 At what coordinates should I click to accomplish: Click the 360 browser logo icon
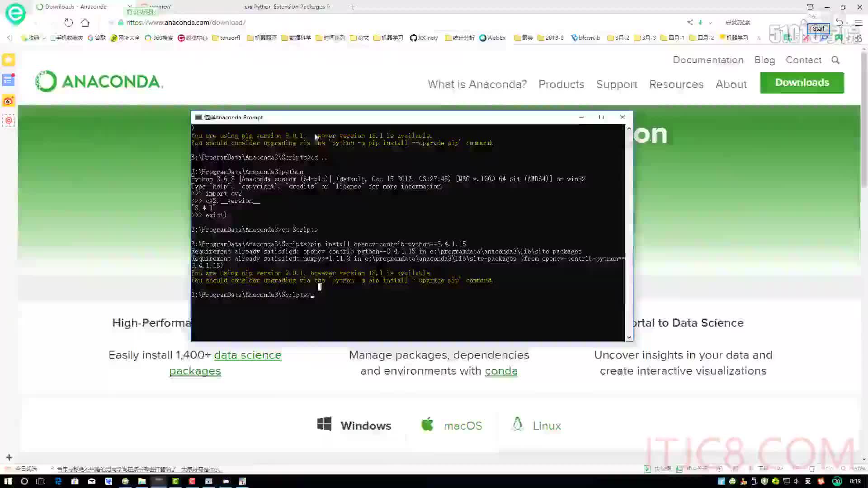(x=15, y=14)
